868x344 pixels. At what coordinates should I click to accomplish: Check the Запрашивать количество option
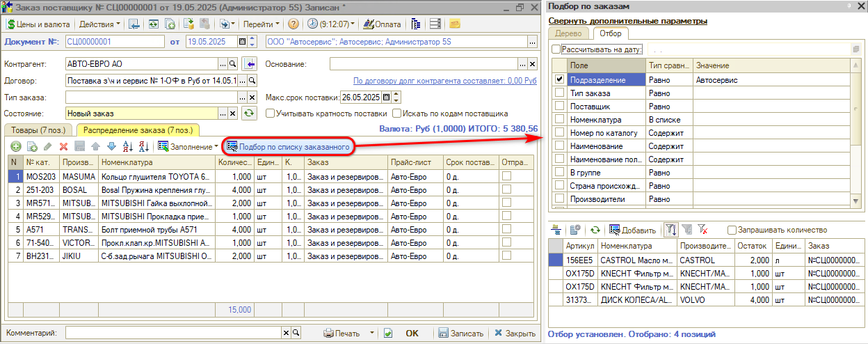(x=732, y=230)
